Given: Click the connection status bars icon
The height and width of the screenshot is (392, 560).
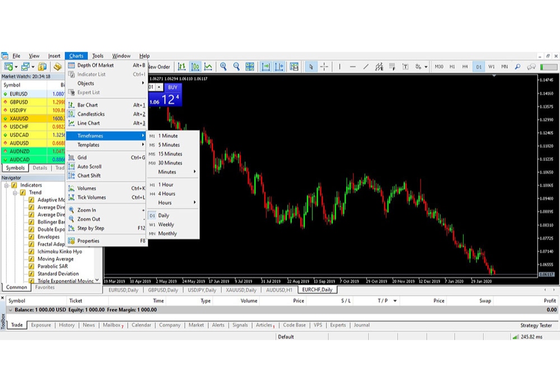Looking at the screenshot, I should click(515, 337).
